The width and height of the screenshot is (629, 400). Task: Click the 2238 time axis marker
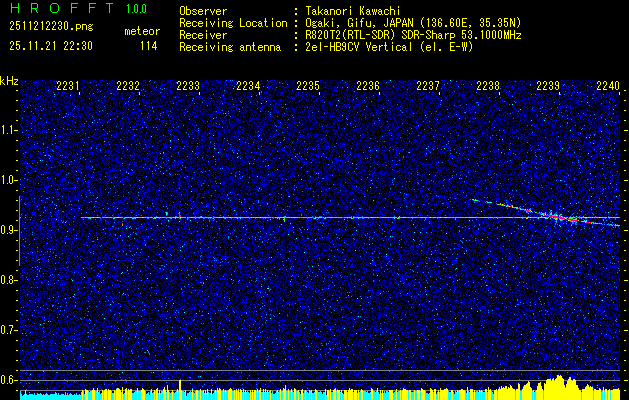[x=488, y=86]
